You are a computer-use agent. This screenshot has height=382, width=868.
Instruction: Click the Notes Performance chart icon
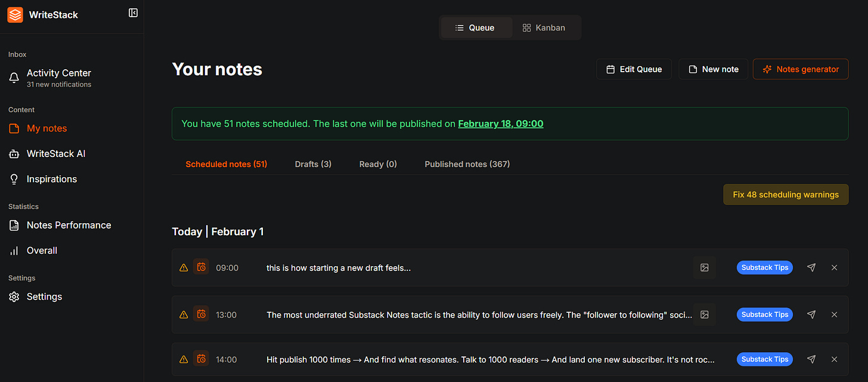[14, 225]
